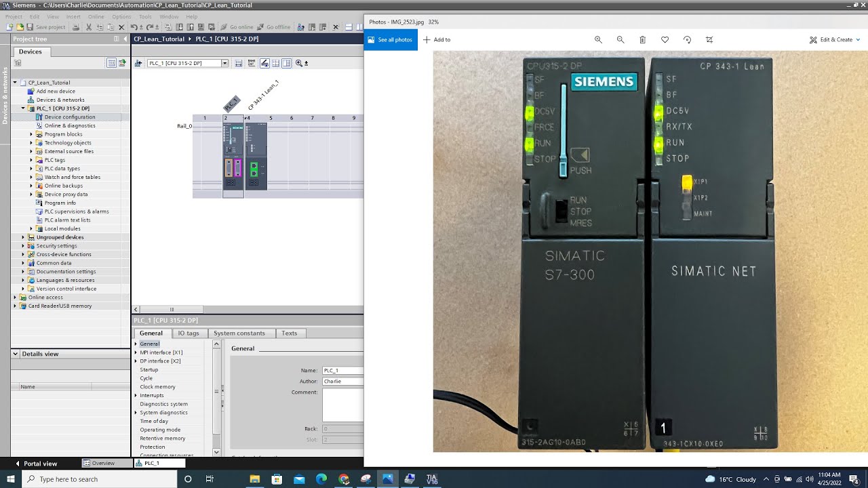Click PLC alarm text lists item
The height and width of the screenshot is (488, 868).
67,220
